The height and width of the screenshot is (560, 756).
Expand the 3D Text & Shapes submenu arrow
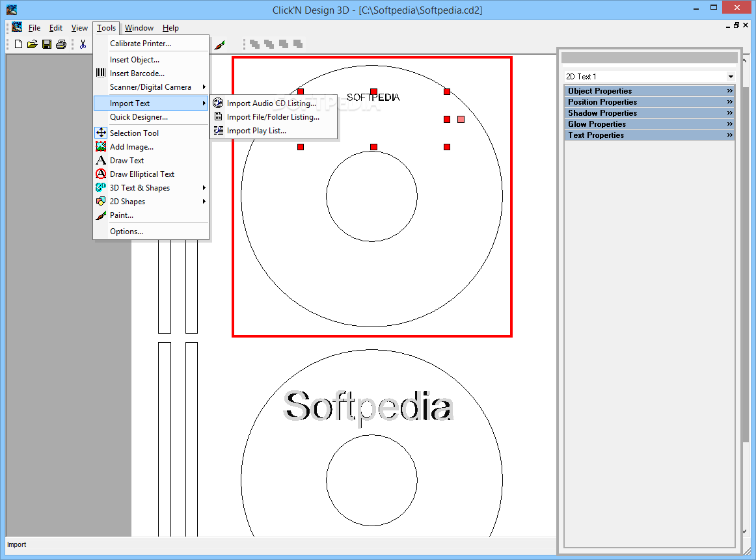pos(204,188)
